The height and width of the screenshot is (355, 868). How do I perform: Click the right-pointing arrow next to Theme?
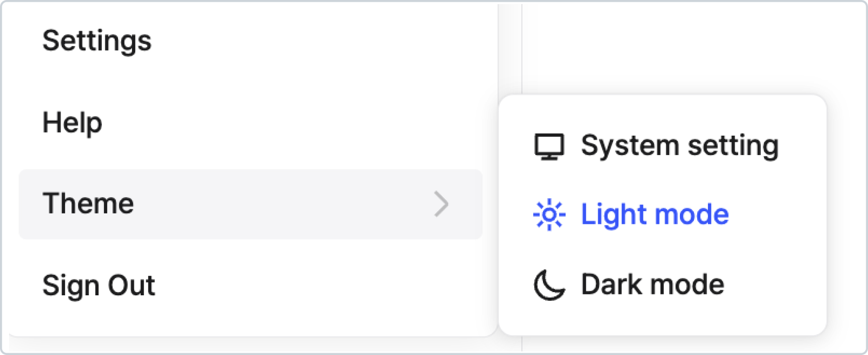[441, 204]
